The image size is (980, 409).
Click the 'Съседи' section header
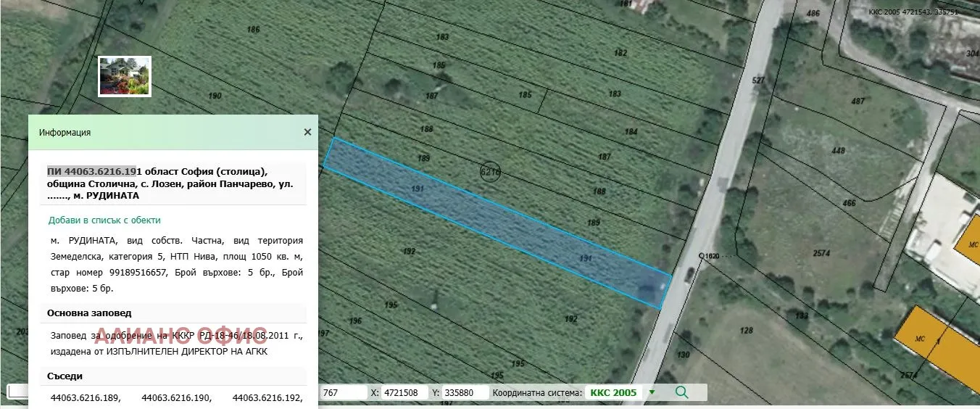65,376
